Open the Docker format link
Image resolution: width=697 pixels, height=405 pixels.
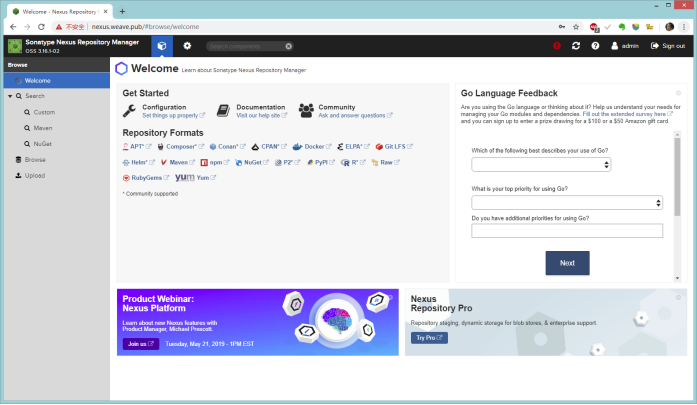point(312,146)
